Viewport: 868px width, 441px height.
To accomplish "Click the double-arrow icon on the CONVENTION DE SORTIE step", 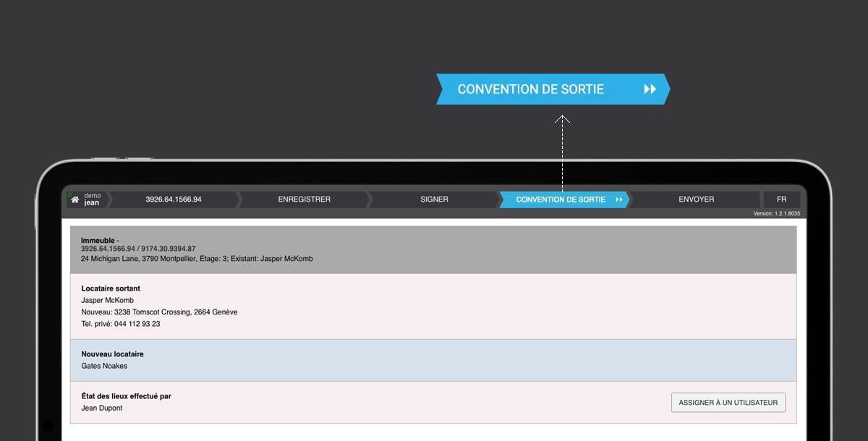I will [619, 200].
